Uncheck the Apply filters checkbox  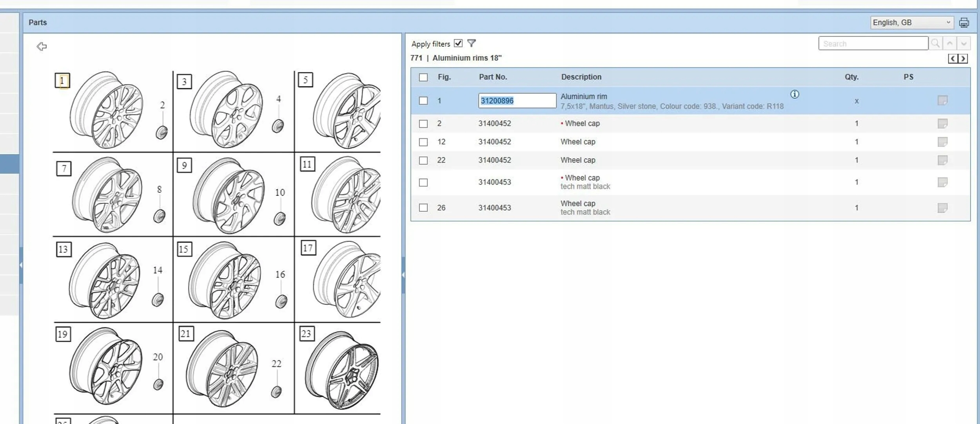point(458,43)
